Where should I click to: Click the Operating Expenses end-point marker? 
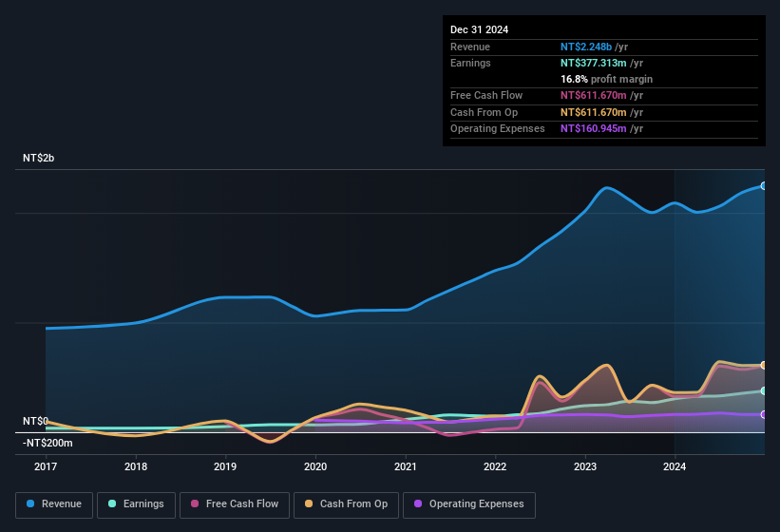point(764,414)
